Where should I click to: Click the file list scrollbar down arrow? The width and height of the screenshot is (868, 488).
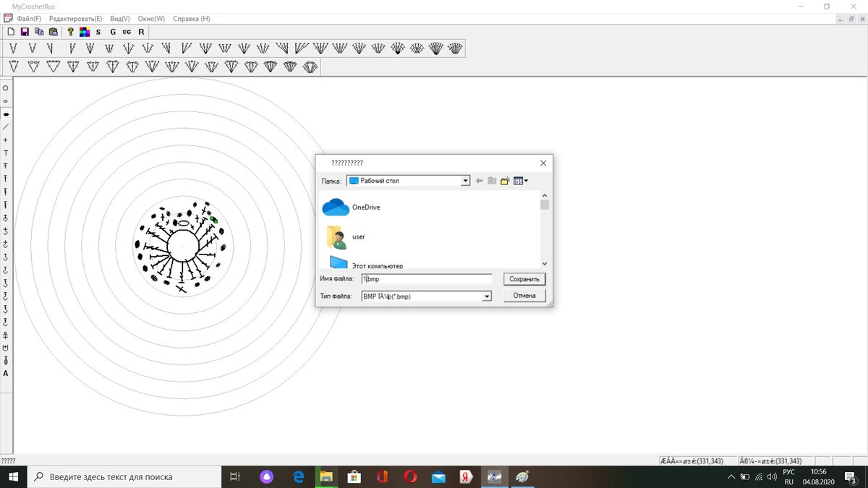pos(545,264)
